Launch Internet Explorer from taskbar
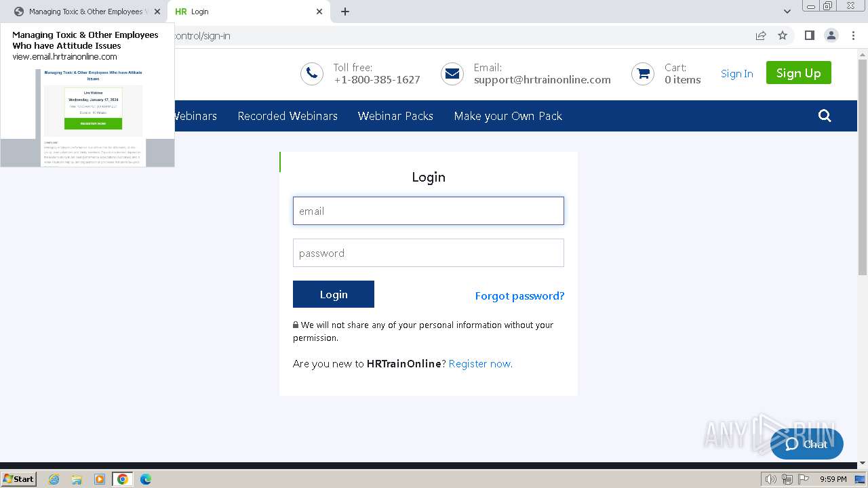This screenshot has width=868, height=488. (x=54, y=479)
